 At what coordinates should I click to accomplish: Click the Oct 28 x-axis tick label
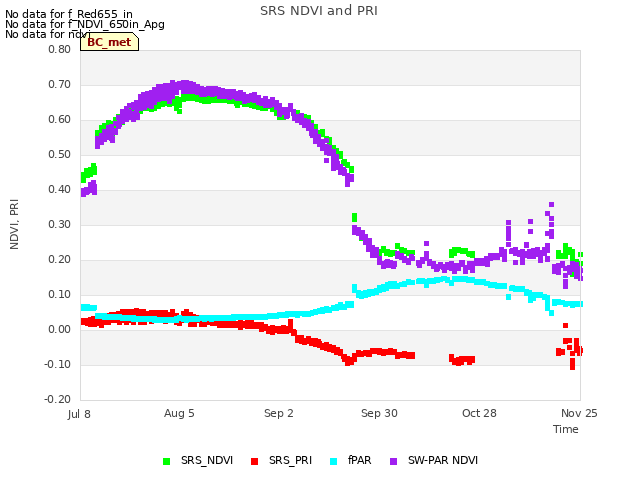point(479,413)
